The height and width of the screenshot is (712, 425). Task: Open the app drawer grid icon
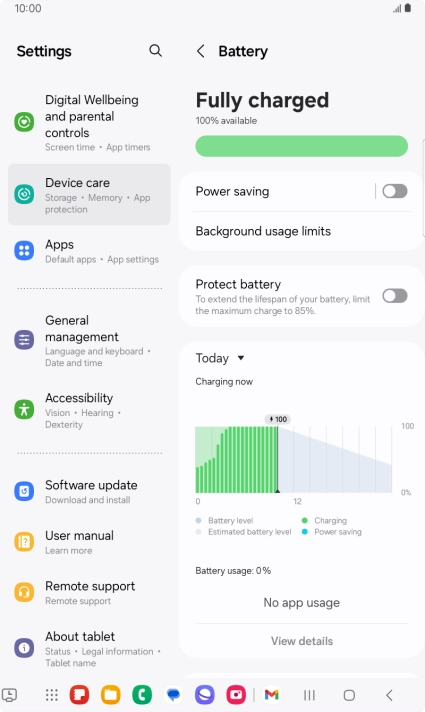52,695
